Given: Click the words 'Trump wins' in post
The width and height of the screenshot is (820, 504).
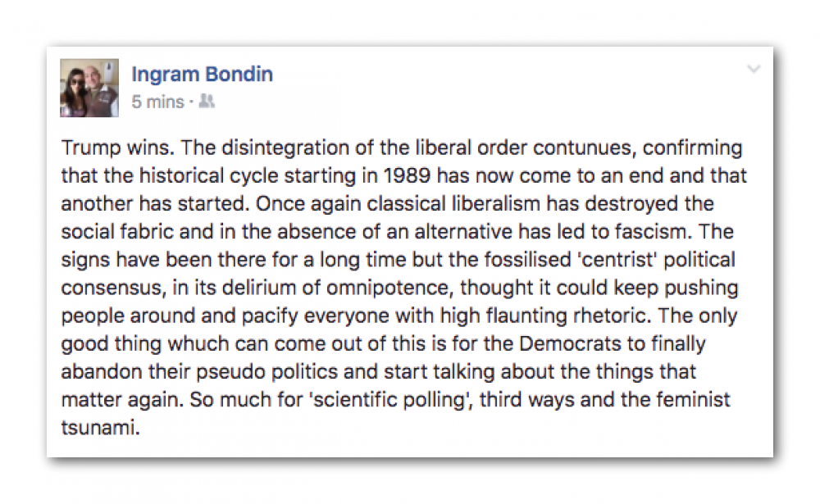Looking at the screenshot, I should click(x=117, y=148).
